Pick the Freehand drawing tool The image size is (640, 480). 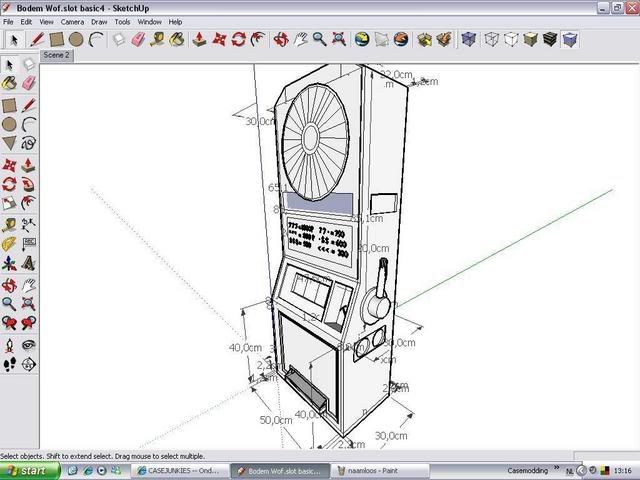pyautogui.click(x=29, y=143)
